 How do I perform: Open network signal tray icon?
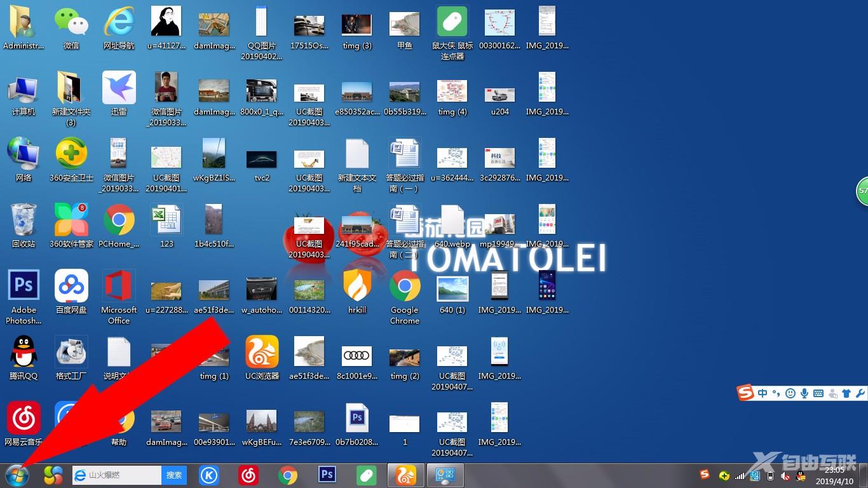point(740,475)
